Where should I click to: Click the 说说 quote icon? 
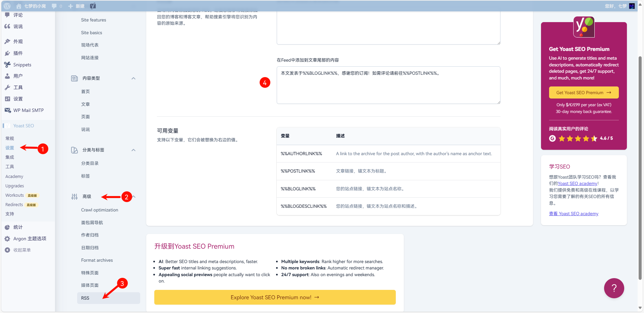[7, 26]
